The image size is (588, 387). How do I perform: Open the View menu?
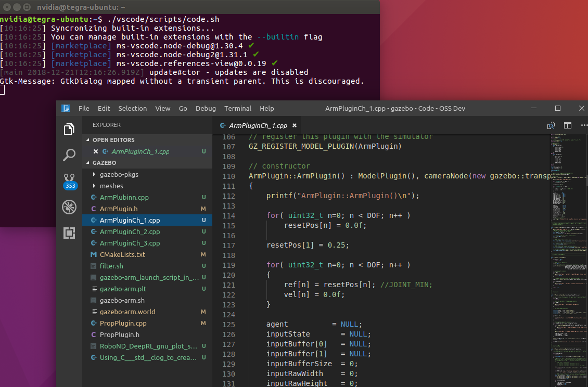163,108
